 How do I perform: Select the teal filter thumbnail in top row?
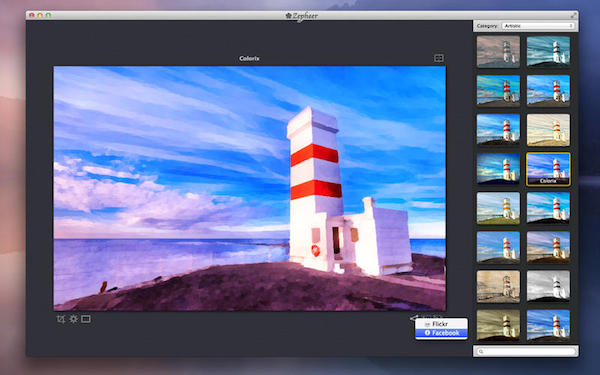(x=548, y=51)
